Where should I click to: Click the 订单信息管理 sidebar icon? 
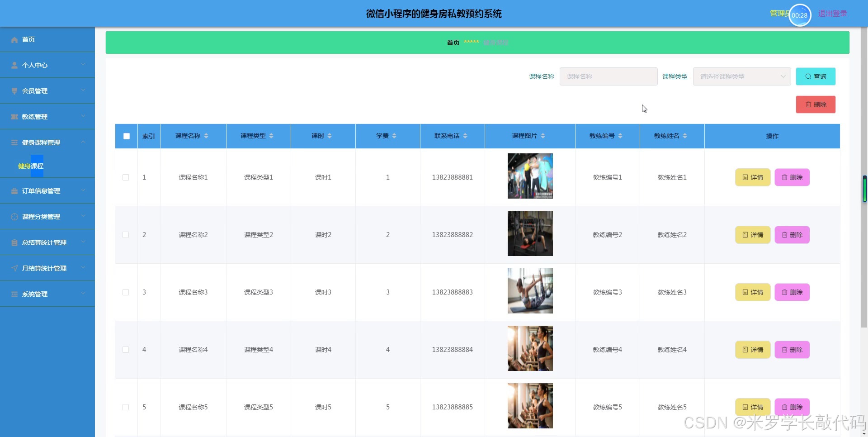(14, 191)
